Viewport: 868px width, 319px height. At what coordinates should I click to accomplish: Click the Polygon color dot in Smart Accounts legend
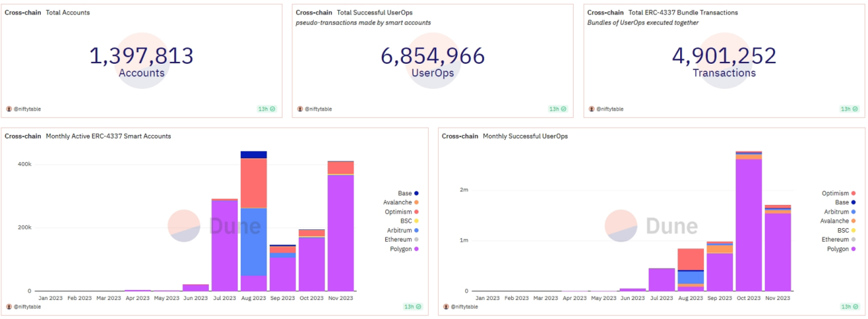pyautogui.click(x=416, y=249)
